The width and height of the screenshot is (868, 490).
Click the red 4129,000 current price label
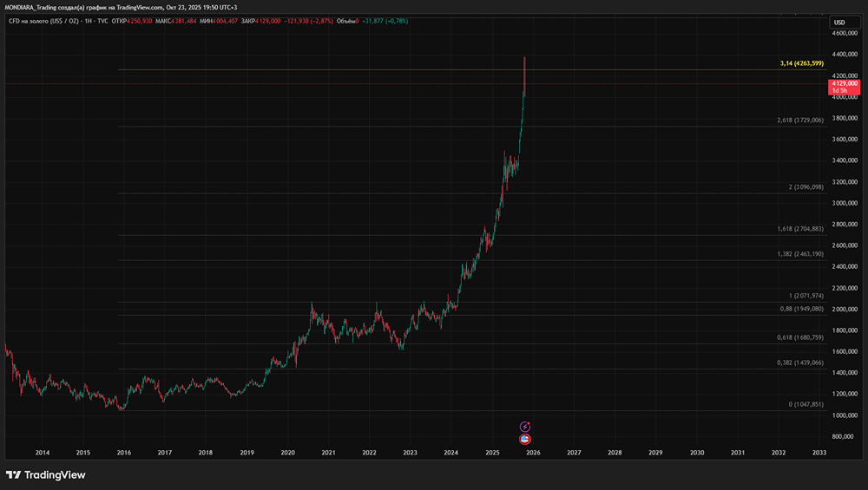coord(845,87)
